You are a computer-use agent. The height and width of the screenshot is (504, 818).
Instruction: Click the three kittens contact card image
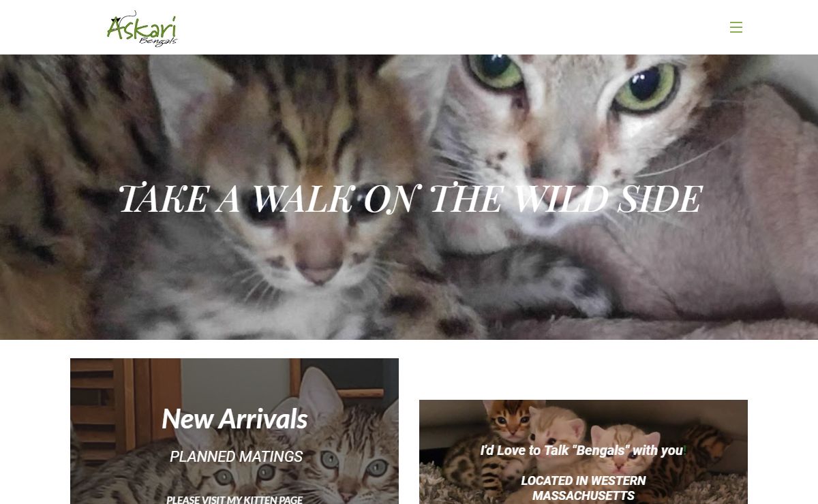click(x=584, y=452)
